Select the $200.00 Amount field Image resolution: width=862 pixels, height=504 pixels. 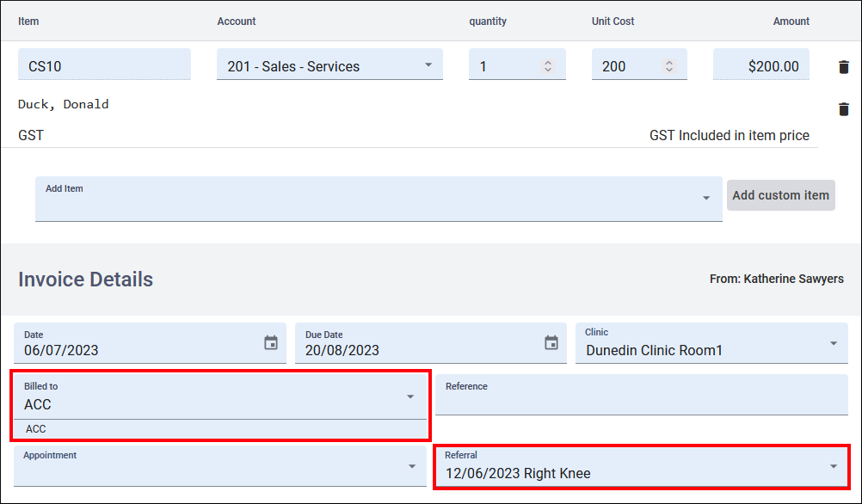click(761, 66)
